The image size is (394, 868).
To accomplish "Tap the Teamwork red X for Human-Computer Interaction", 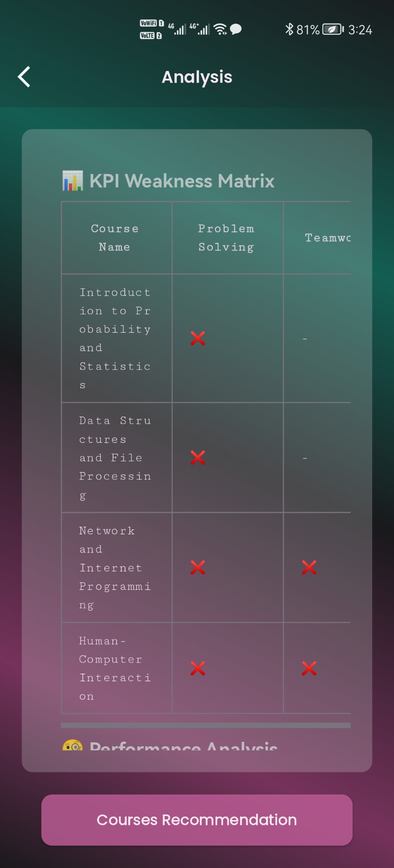I will 309,668.
